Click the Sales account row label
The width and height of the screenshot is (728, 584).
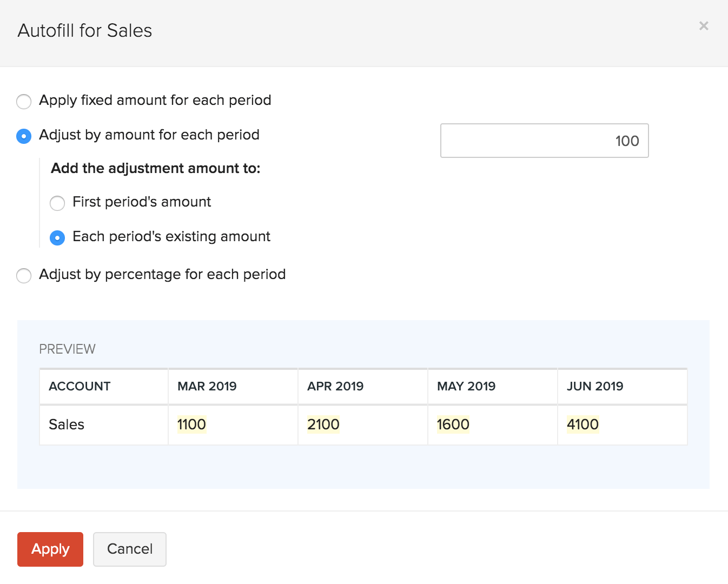pyautogui.click(x=67, y=424)
